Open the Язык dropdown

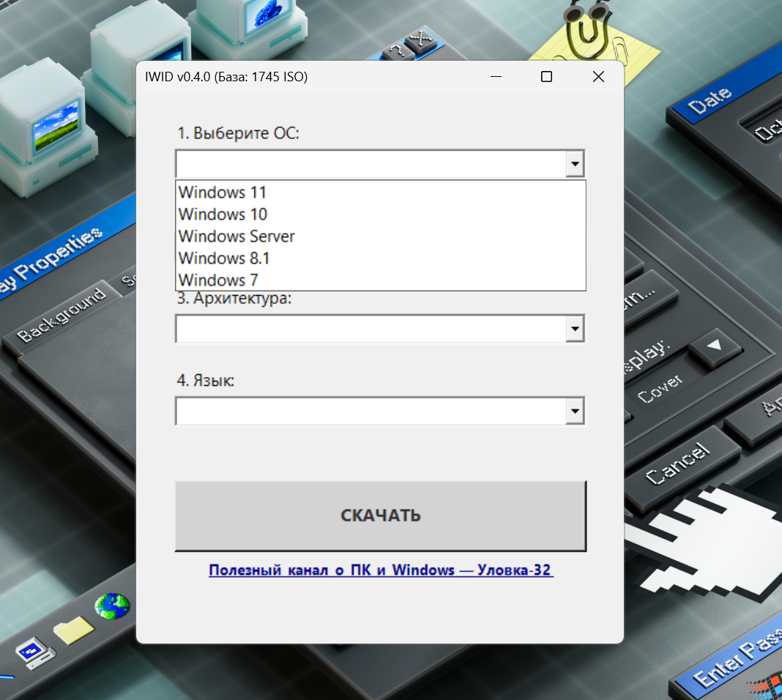click(576, 411)
